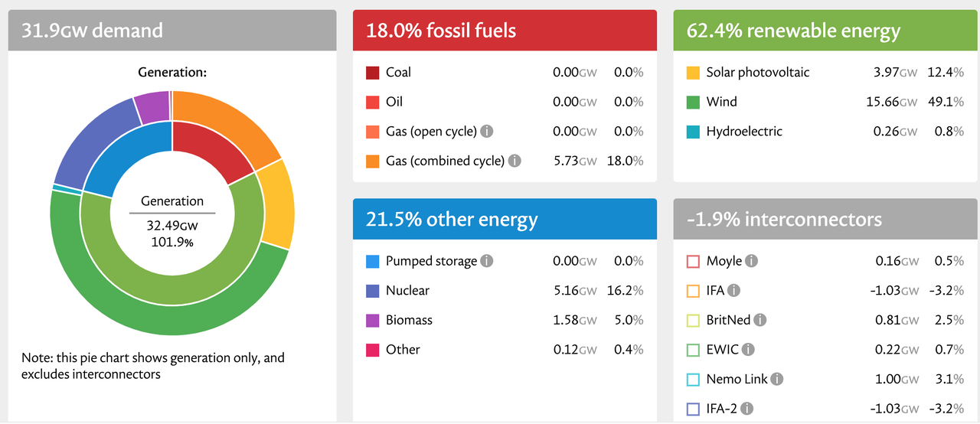Screen dimensions: 980x424
Task: Click outer purple biomass donut segment
Action: 152,107
